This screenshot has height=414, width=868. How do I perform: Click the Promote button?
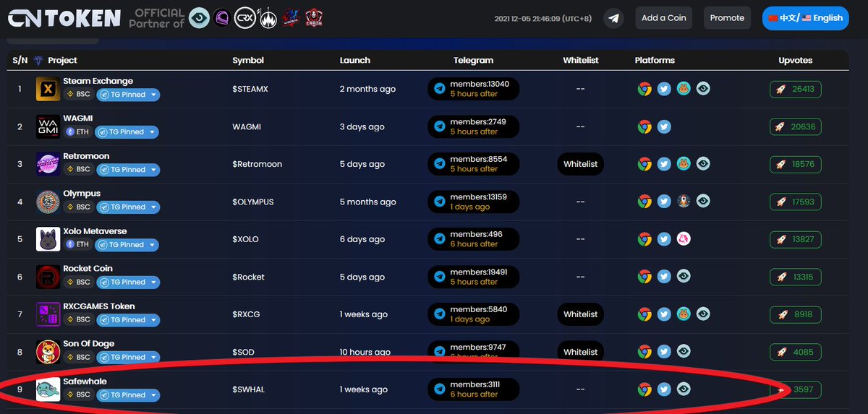pos(727,18)
